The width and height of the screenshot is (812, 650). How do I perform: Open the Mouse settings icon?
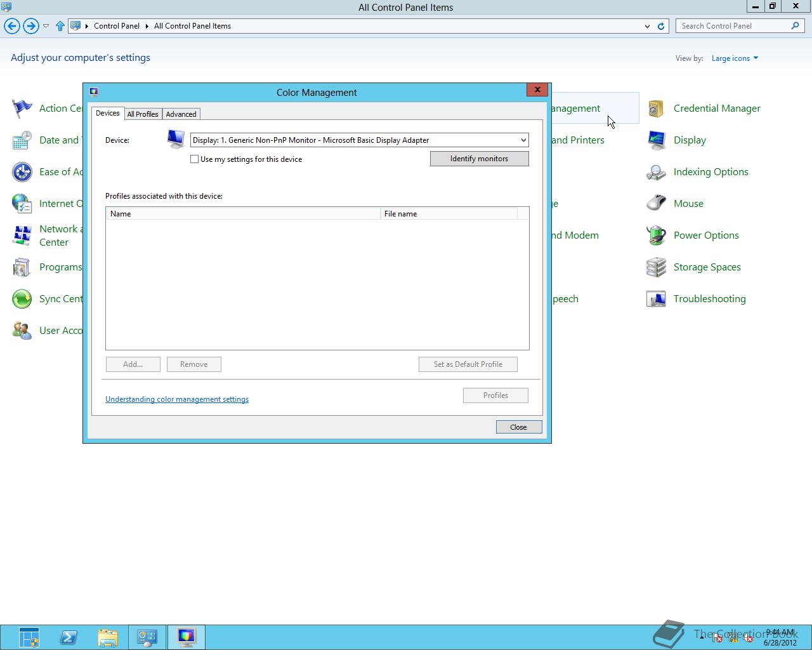tap(656, 204)
